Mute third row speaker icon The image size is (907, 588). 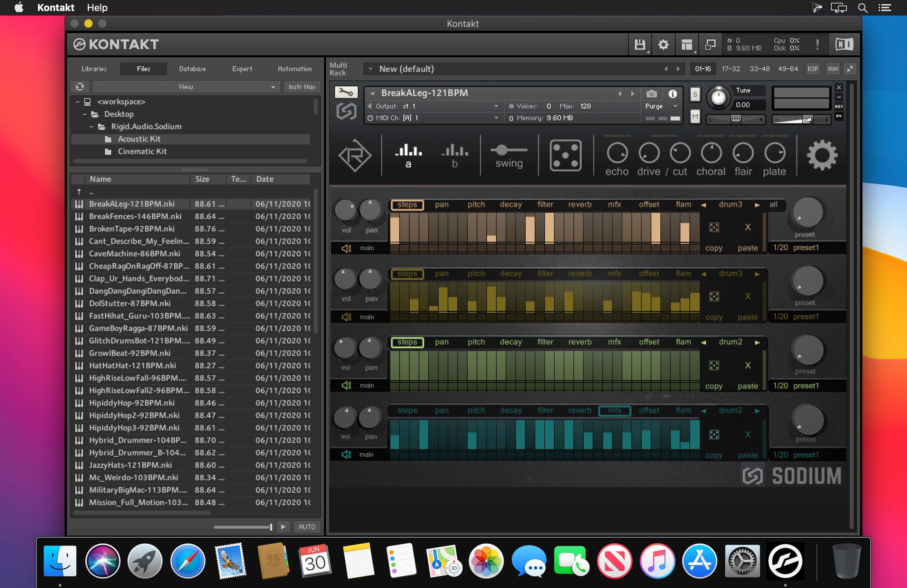tap(346, 386)
